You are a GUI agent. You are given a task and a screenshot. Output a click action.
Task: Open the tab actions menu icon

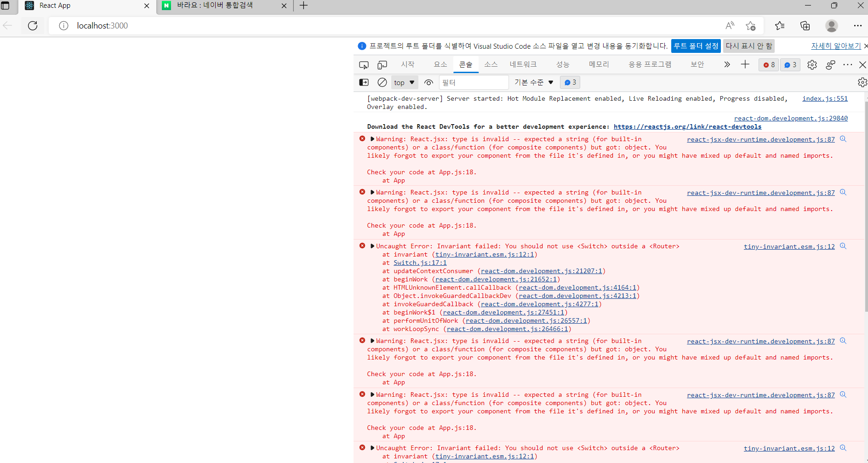tap(6, 6)
